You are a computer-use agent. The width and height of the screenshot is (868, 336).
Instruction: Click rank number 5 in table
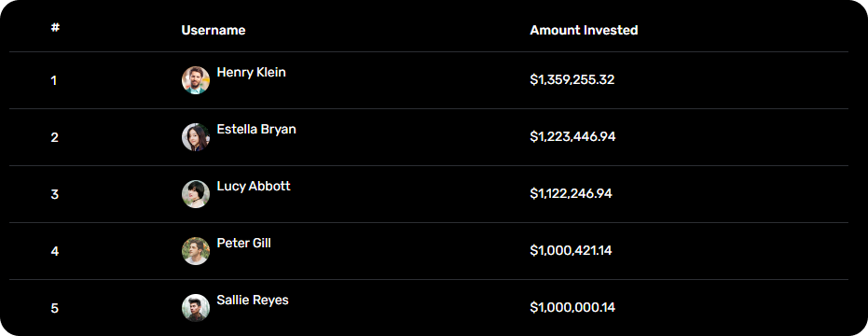(x=54, y=308)
